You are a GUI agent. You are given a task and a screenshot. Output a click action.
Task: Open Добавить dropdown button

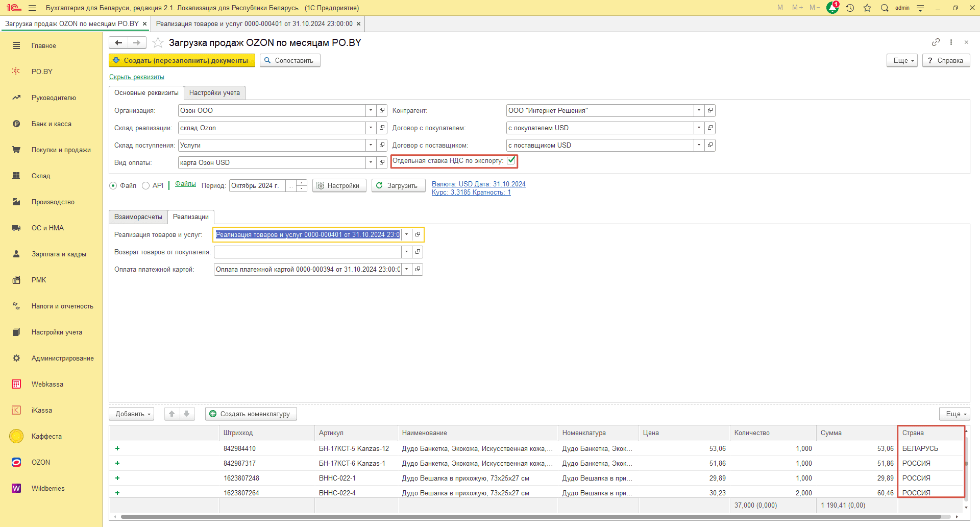point(132,414)
